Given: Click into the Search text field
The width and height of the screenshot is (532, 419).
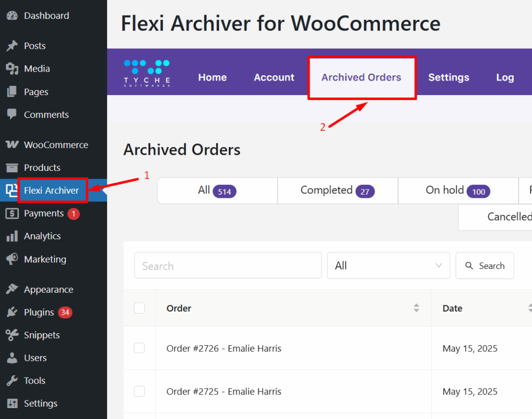Looking at the screenshot, I should click(x=228, y=265).
